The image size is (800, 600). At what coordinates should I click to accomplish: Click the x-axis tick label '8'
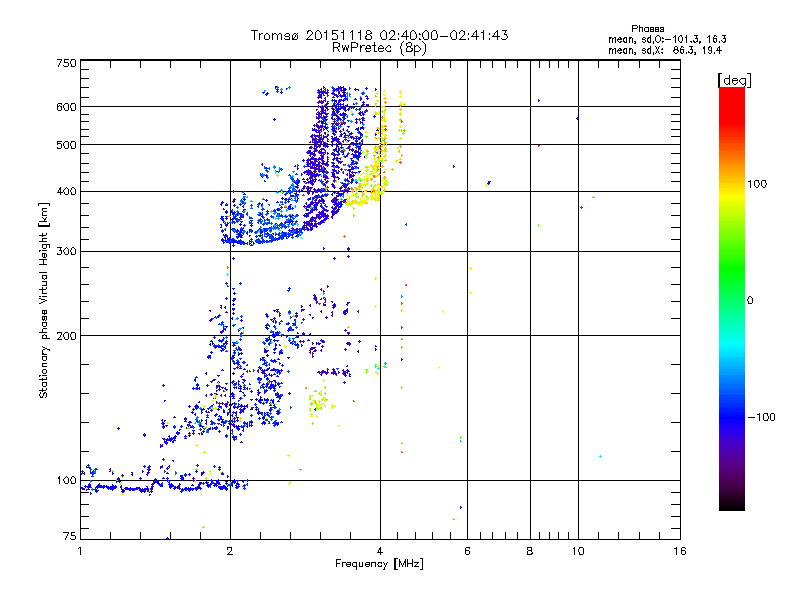[530, 551]
